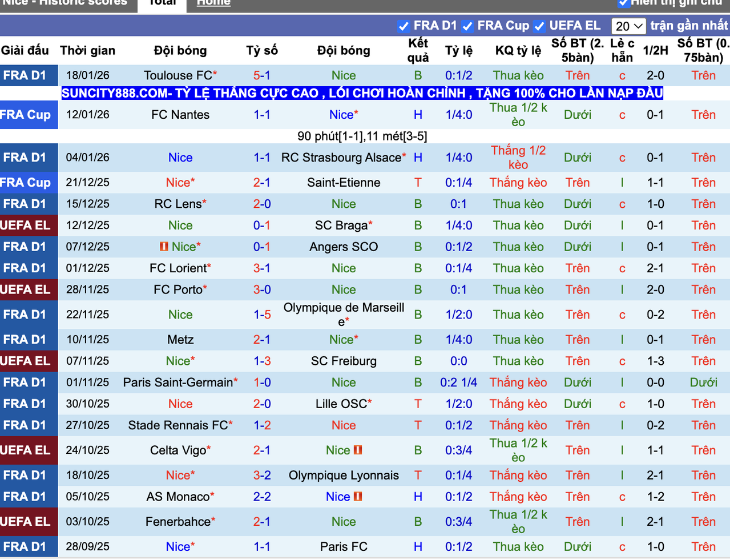The height and width of the screenshot is (560, 730).
Task: Click the Kết quả column header
Action: [418, 50]
